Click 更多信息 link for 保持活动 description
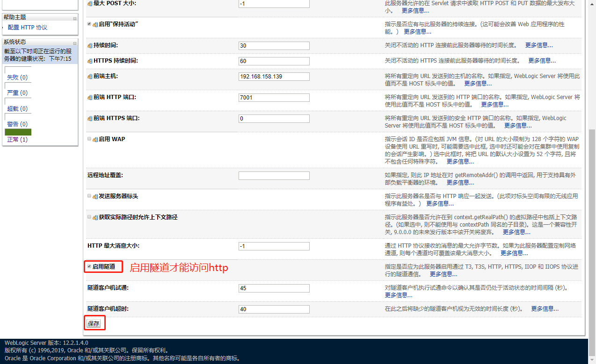This screenshot has height=364, width=596. [417, 32]
